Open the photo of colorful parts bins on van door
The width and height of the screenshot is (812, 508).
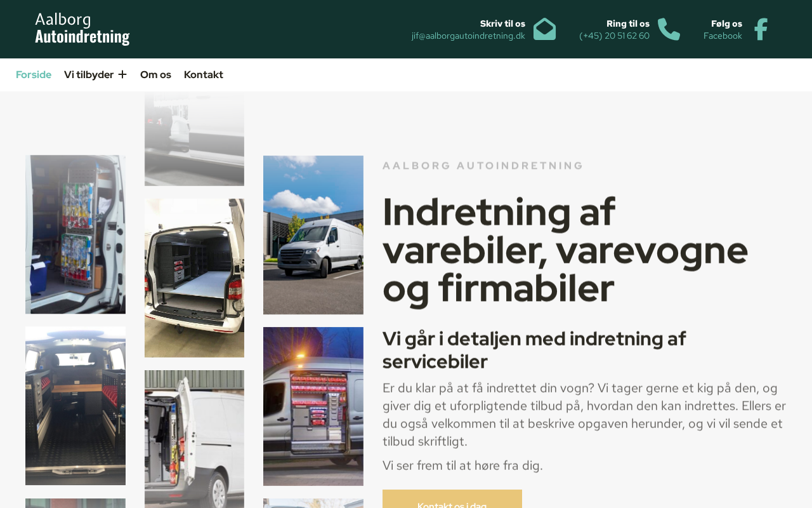[x=75, y=234]
